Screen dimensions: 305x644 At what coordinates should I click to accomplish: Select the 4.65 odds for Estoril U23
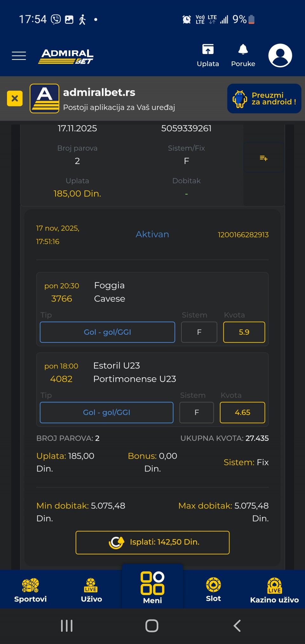242,413
